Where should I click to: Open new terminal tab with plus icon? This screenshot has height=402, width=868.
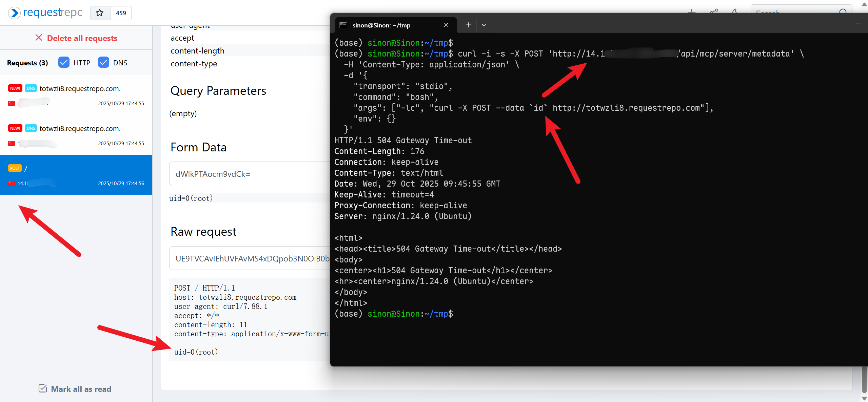click(468, 25)
